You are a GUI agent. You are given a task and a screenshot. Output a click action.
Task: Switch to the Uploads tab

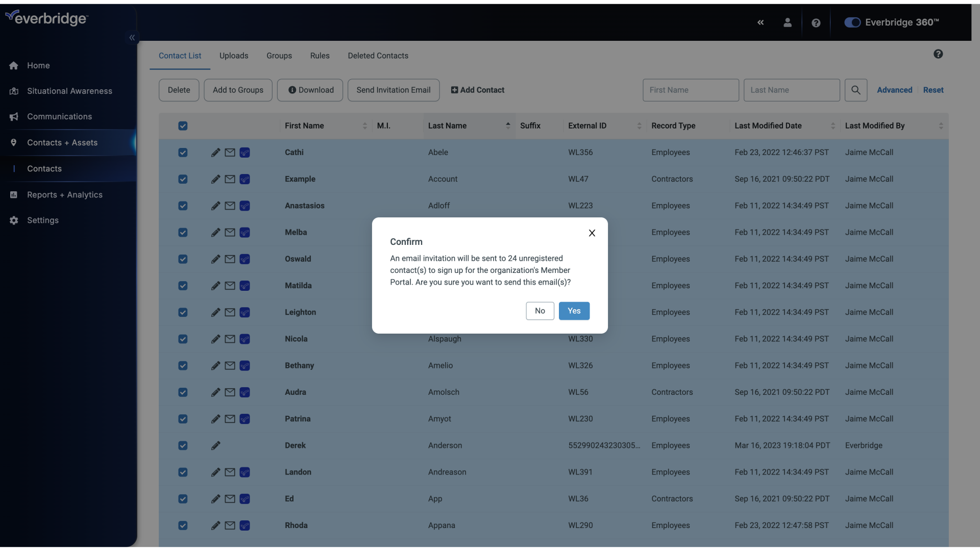[x=234, y=56]
